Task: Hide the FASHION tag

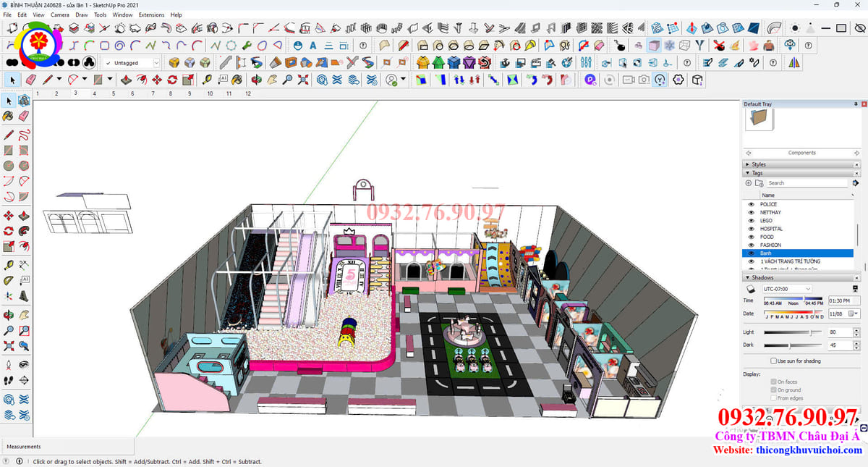Action: (x=751, y=245)
